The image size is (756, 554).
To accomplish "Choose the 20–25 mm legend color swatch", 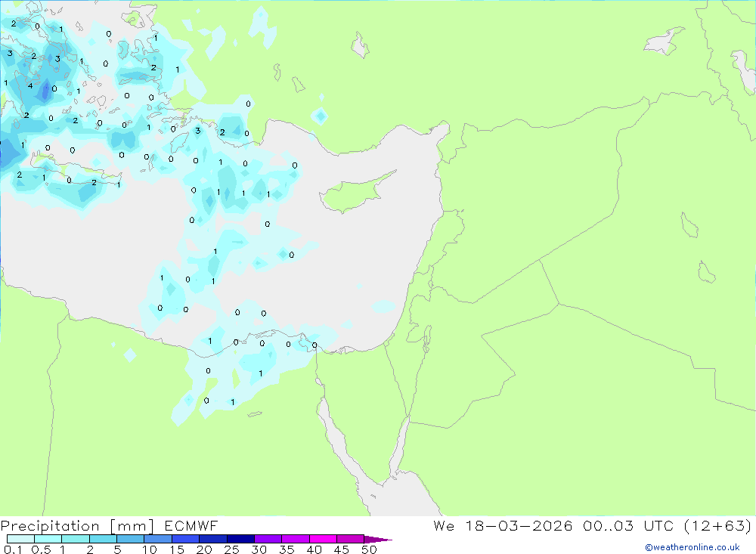I will 213,539.
